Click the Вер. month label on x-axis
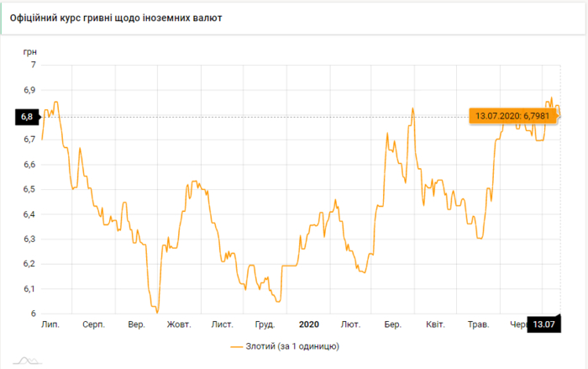Screen dimensions: 588x369 (137, 324)
